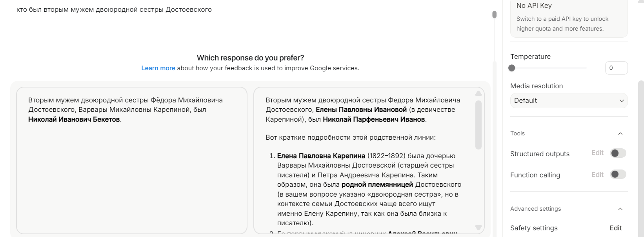Open the Media resolution dropdown
The height and width of the screenshot is (237, 644).
569,101
